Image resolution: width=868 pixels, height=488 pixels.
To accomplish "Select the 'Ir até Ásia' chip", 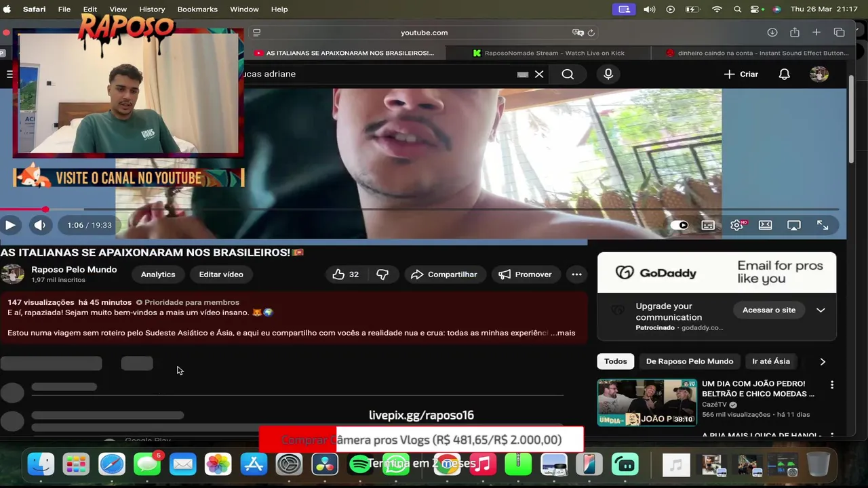I will (x=772, y=361).
